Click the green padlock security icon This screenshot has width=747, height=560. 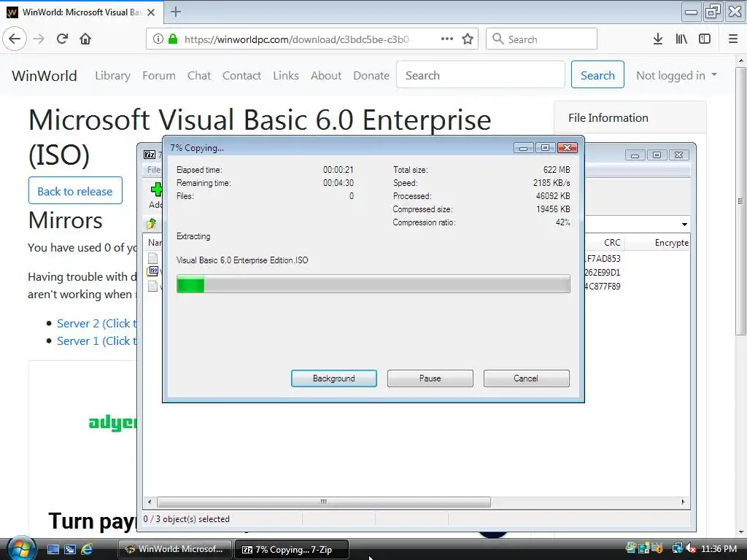pos(172,39)
